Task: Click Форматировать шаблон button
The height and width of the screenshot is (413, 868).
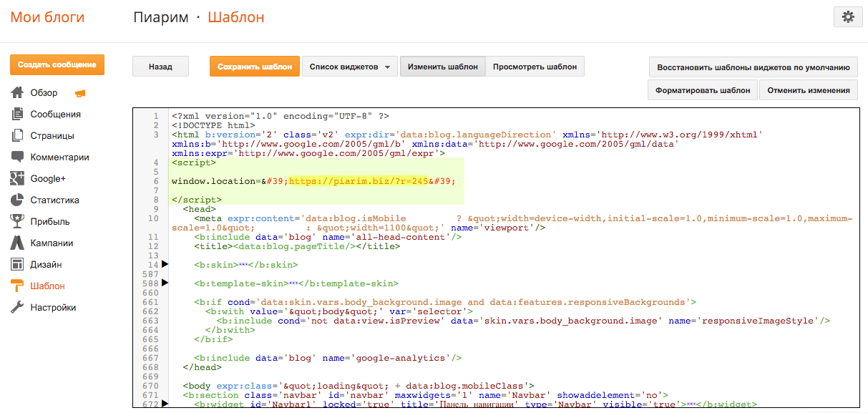Action: 703,90
